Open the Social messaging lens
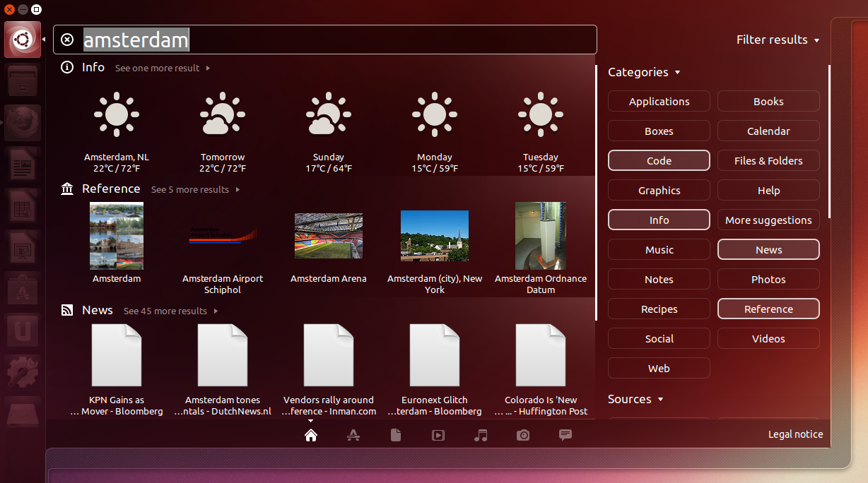 565,435
